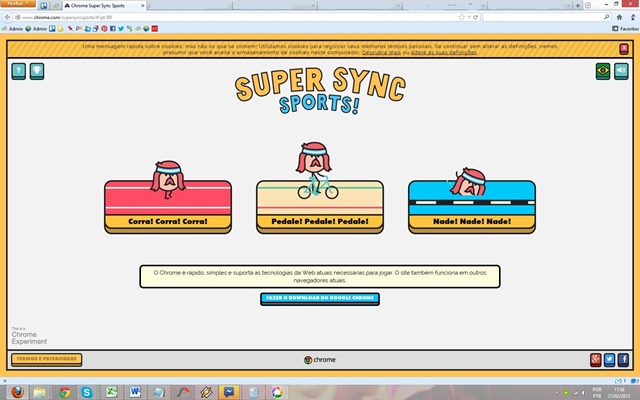Open a new tab with plus button
Image resolution: width=640 pixels, height=400 pixels.
click(x=578, y=5)
